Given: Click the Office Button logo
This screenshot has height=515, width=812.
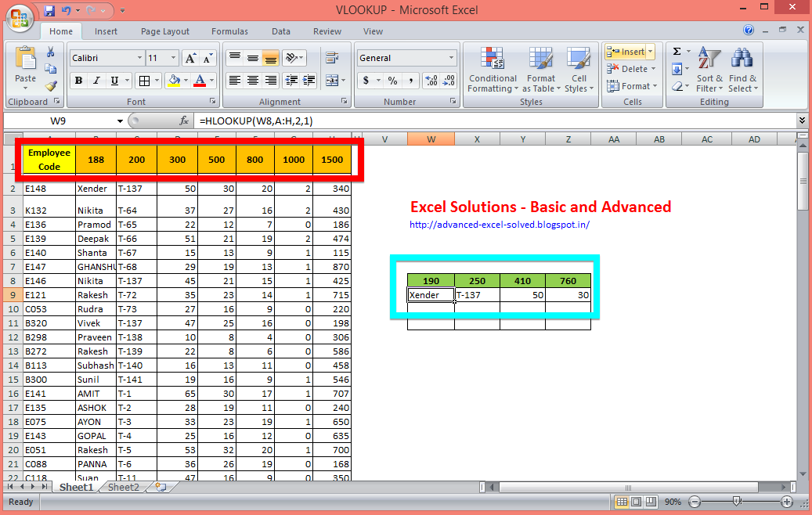Looking at the screenshot, I should [x=20, y=19].
